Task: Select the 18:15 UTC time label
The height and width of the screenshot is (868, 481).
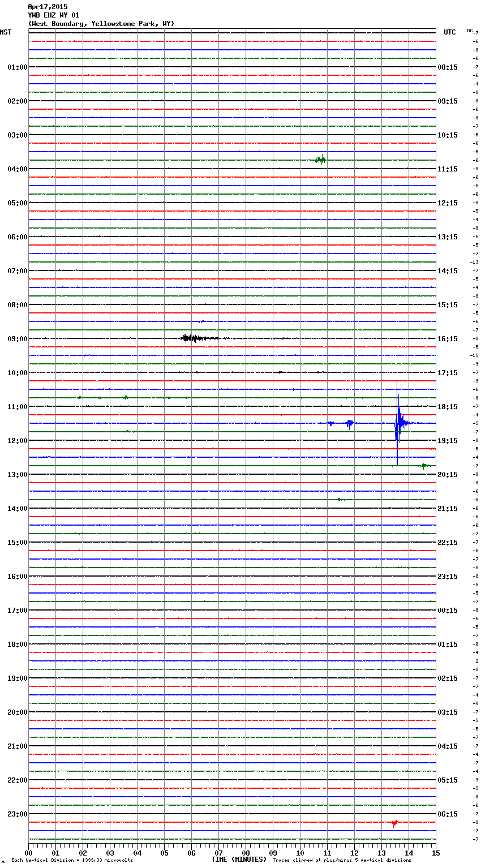Action: click(448, 407)
